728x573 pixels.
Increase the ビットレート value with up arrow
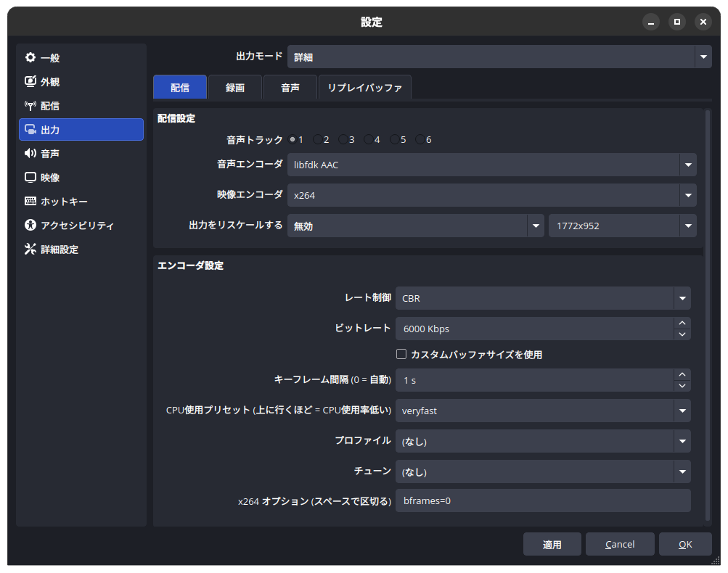(682, 323)
